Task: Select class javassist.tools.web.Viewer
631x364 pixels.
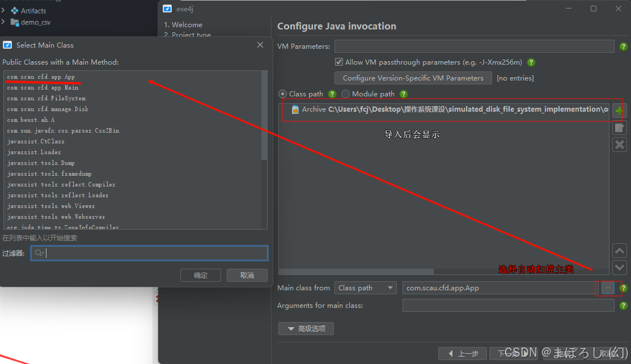Action: point(50,206)
